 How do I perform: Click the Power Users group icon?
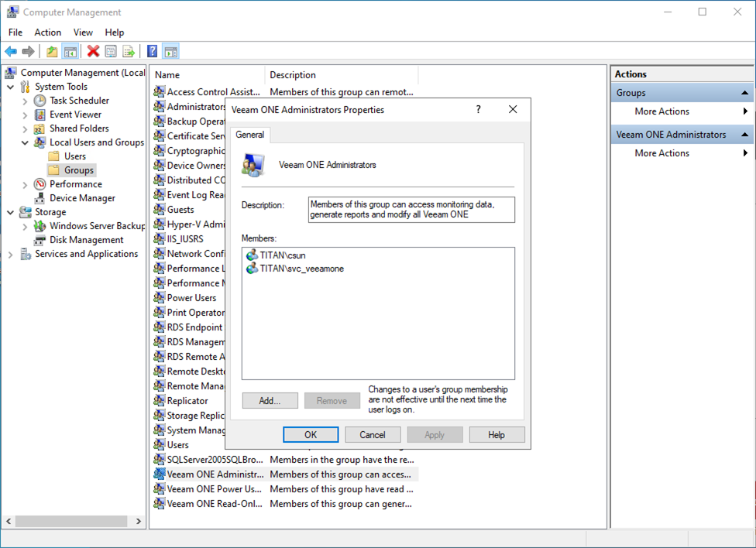pos(159,298)
